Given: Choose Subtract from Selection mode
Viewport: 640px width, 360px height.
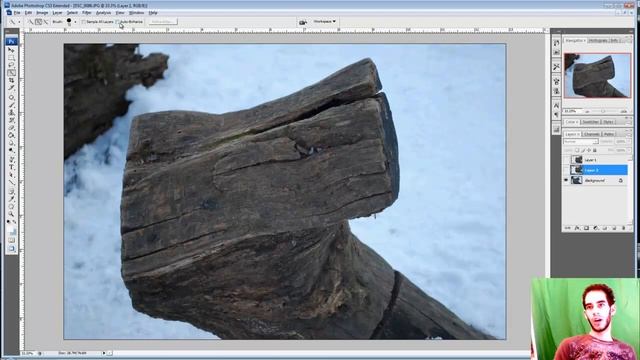Looking at the screenshot, I should [45, 22].
